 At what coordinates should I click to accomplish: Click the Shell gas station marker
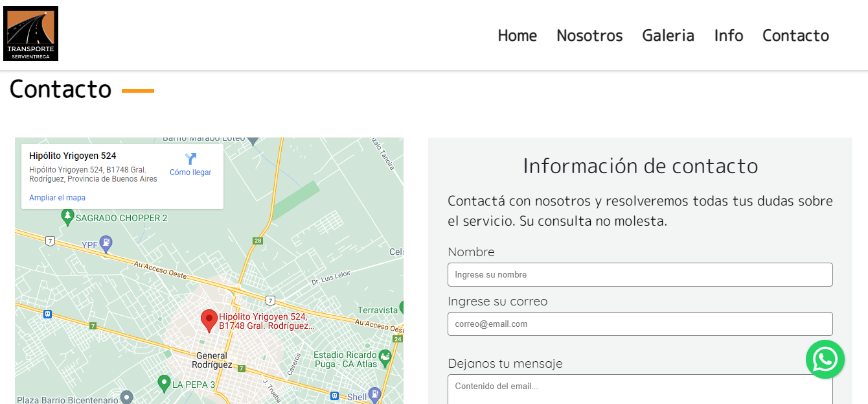[374, 394]
